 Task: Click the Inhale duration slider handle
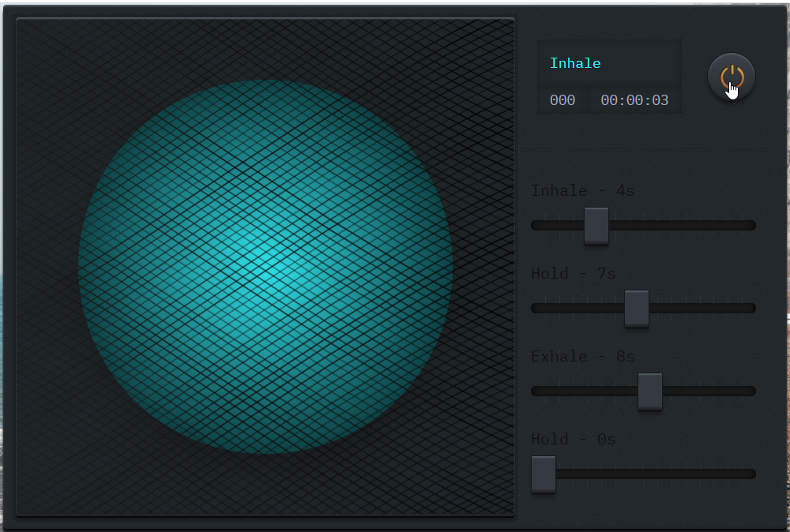coord(596,226)
